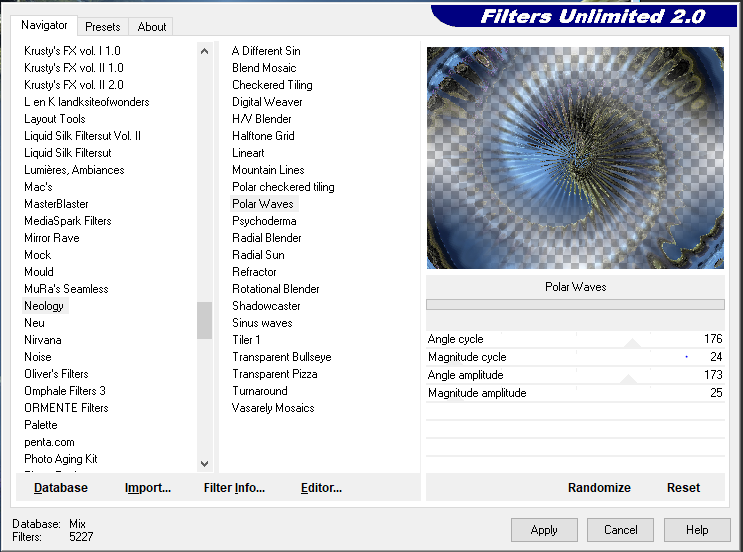
Task: Choose the Radial Sun filter
Action: click(x=258, y=255)
